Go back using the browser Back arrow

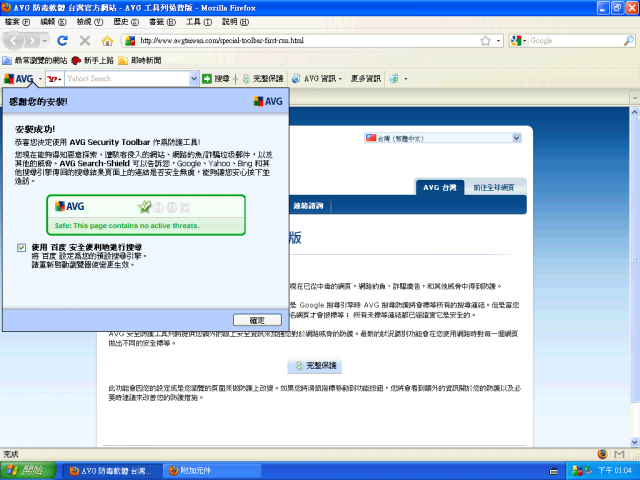(x=13, y=40)
